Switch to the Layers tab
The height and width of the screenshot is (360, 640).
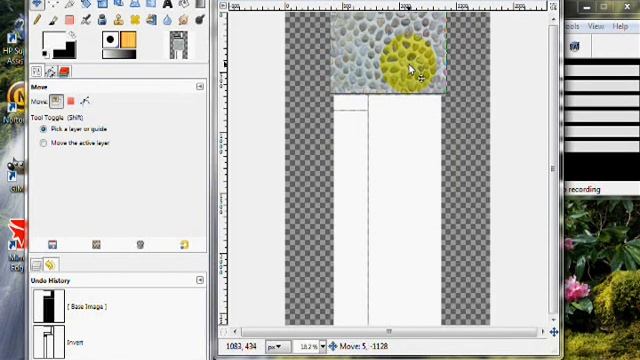click(36, 265)
